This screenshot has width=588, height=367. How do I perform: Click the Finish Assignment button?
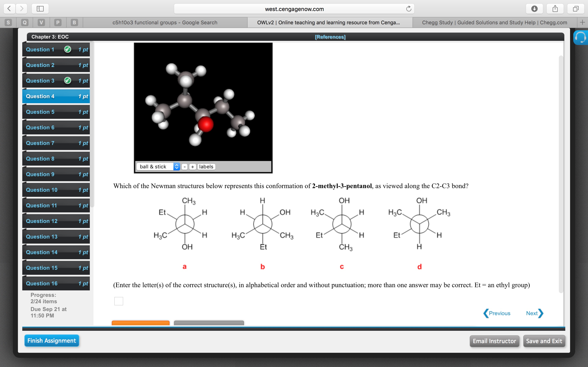[x=51, y=340]
